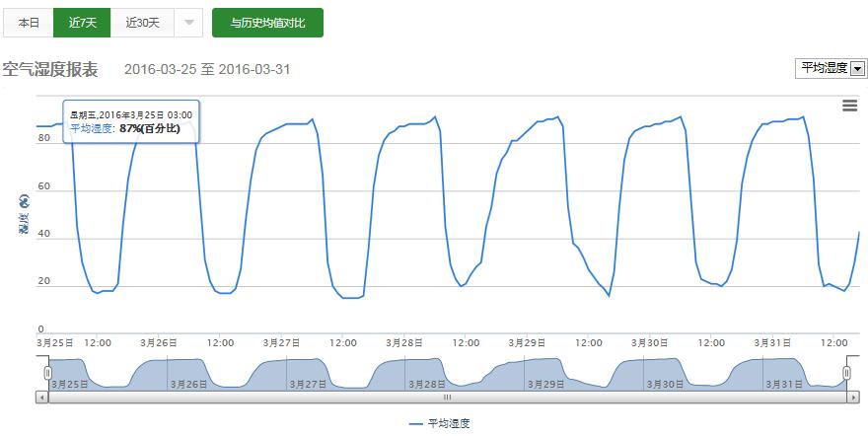
Task: Switch to the 本日 time range
Action: (x=30, y=22)
